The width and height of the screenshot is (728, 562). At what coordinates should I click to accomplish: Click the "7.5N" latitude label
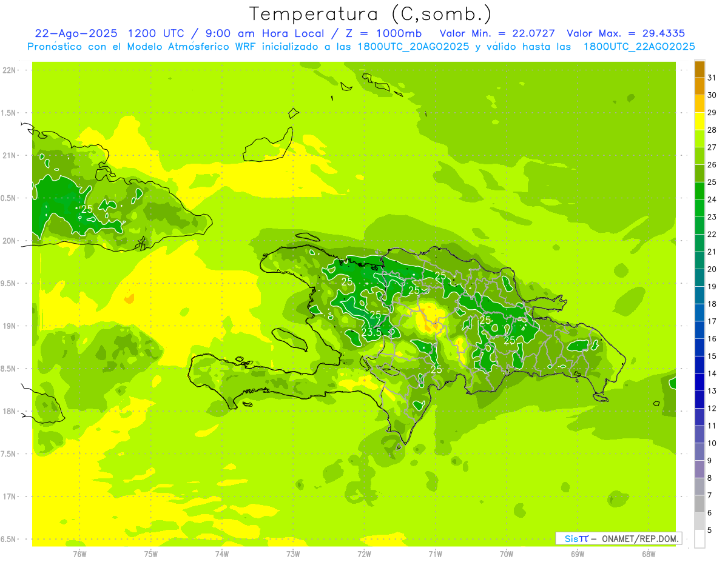(x=9, y=454)
